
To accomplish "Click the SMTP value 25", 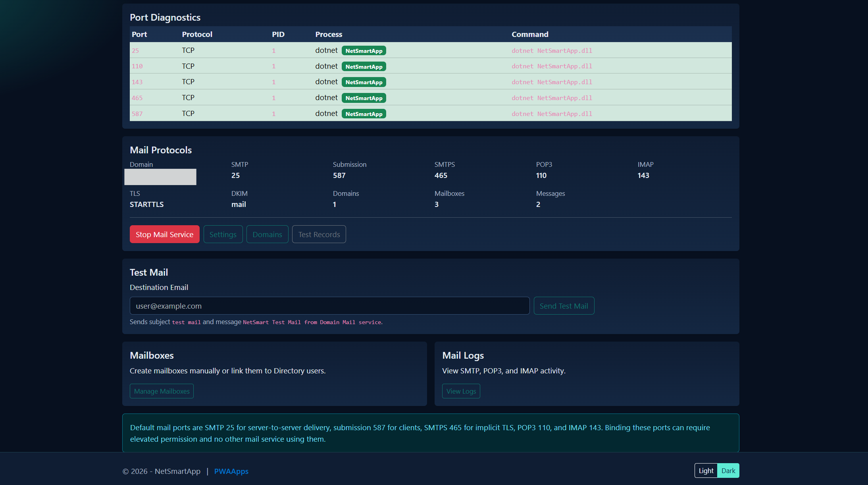I will point(235,176).
